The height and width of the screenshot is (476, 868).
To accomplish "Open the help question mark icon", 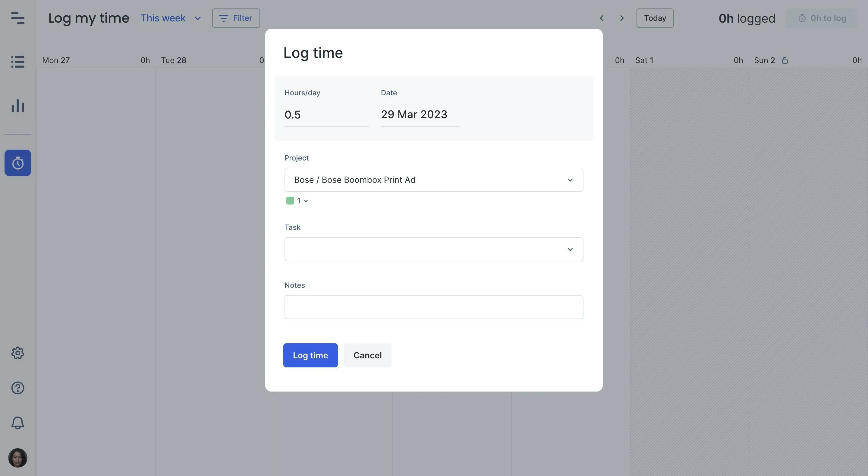I will coord(17,388).
